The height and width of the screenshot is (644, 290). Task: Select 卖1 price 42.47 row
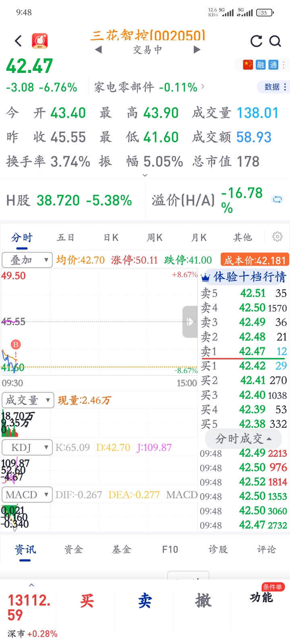244,351
